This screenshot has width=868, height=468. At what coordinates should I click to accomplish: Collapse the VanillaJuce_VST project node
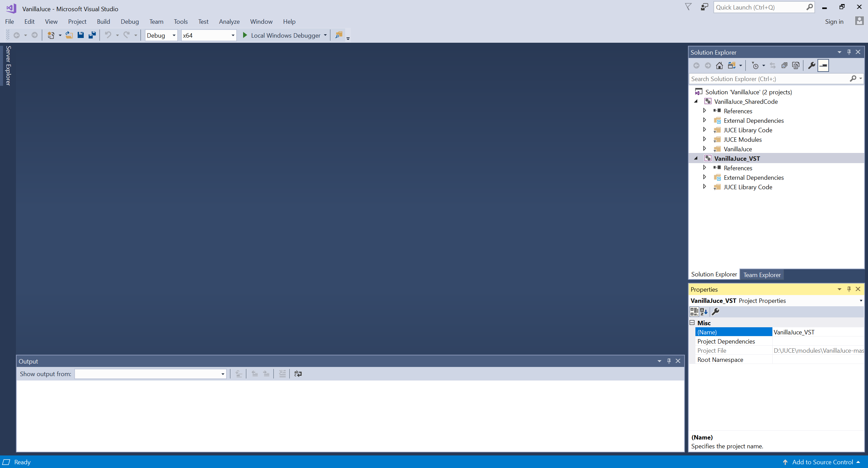point(696,158)
